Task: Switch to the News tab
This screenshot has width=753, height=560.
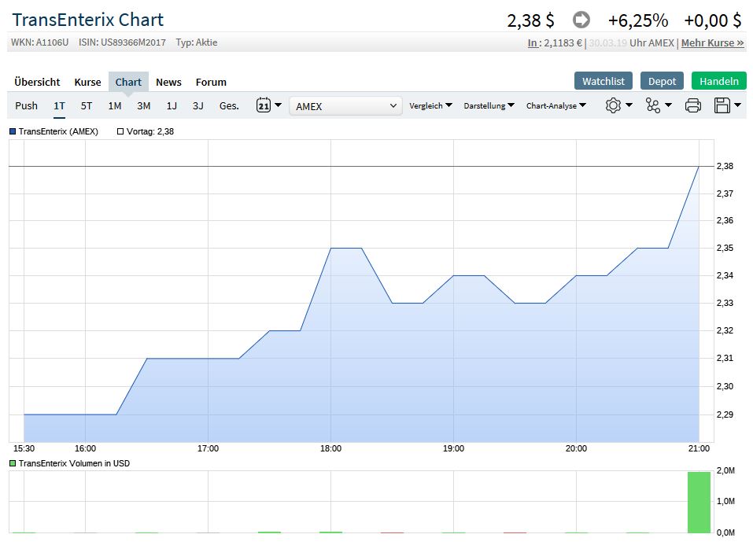Action: pyautogui.click(x=168, y=82)
